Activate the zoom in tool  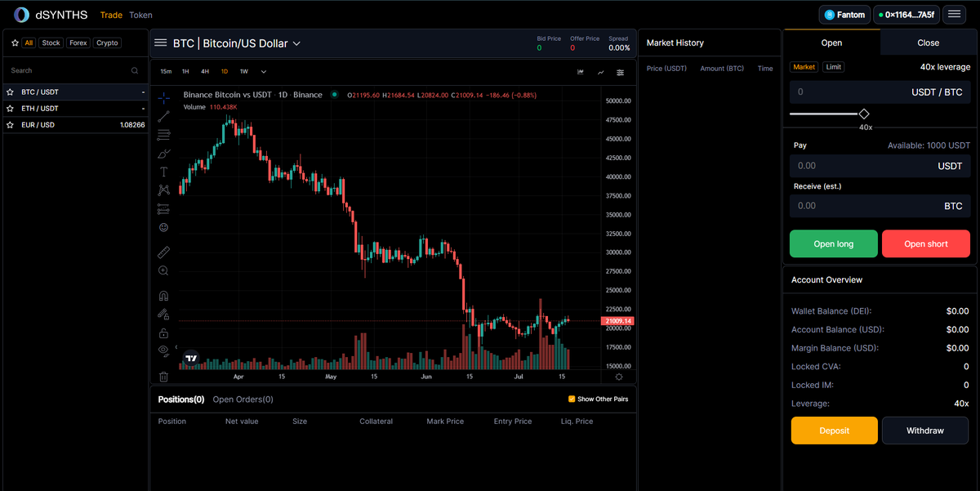(163, 270)
